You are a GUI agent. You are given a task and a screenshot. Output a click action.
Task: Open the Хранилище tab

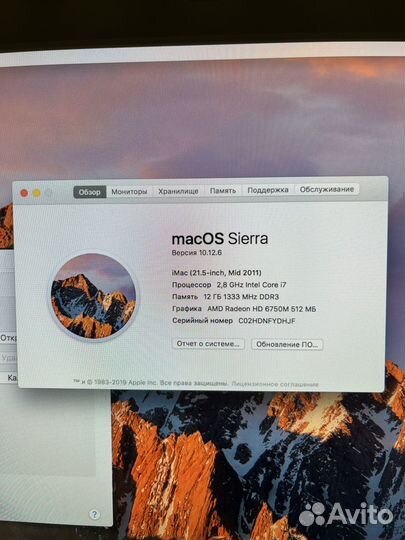(178, 191)
